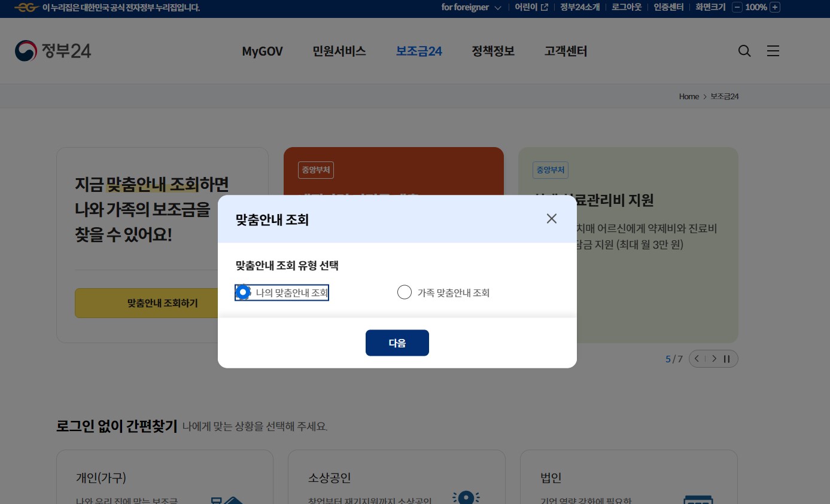Click 보조금24 in the breadcrumb
Image resolution: width=830 pixels, height=504 pixels.
[725, 96]
